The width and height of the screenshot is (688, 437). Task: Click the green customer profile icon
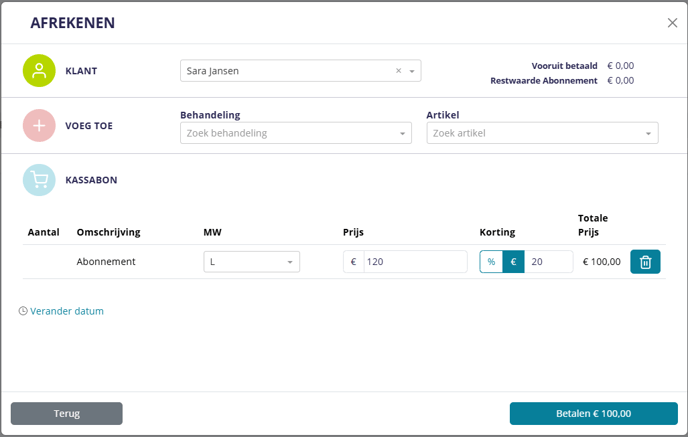(x=39, y=71)
